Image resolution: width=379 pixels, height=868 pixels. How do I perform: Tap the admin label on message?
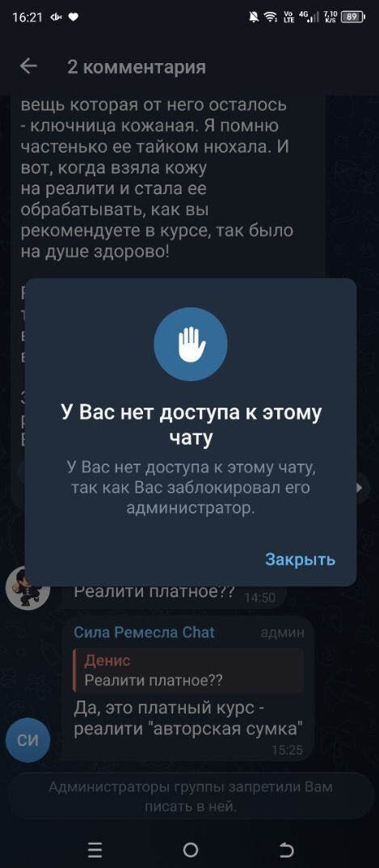pyautogui.click(x=282, y=633)
